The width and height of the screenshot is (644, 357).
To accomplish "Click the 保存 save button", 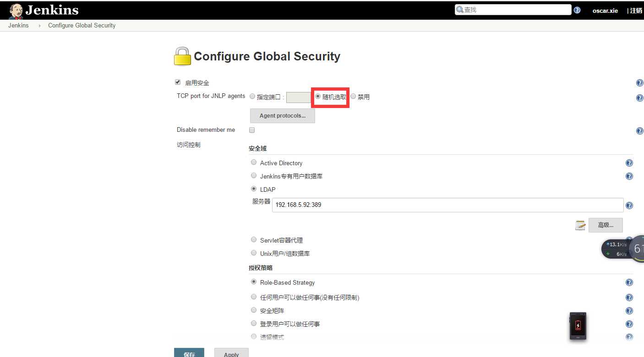I will coord(189,353).
